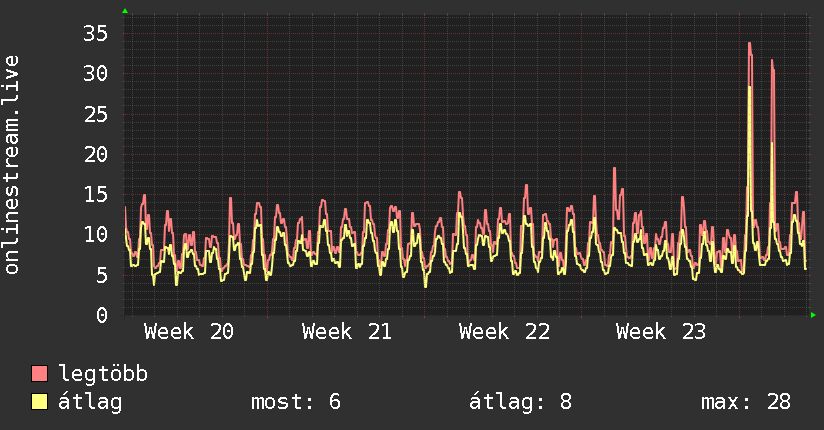Click the yellow-swatch átlag legend label
The width and height of the screenshot is (824, 430).
coord(90,402)
